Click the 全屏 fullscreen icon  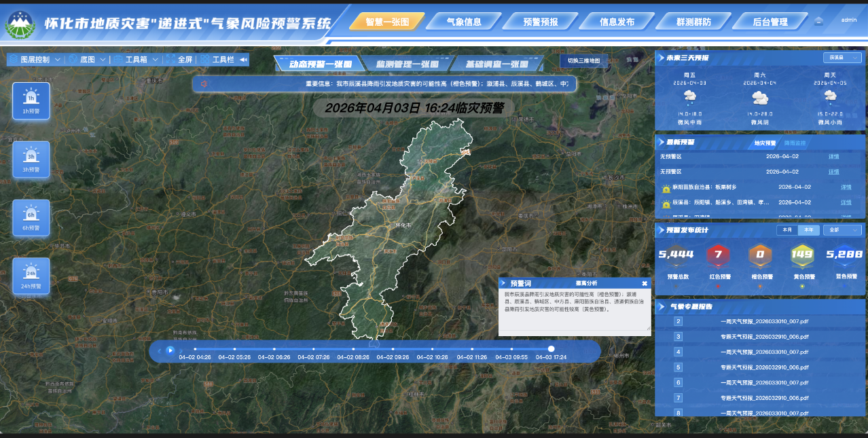(170, 60)
